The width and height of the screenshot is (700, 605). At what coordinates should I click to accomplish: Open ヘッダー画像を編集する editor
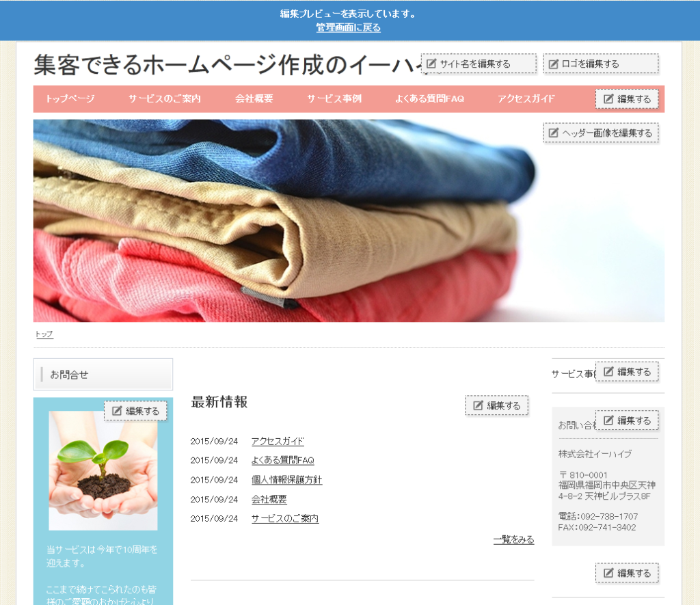click(600, 133)
